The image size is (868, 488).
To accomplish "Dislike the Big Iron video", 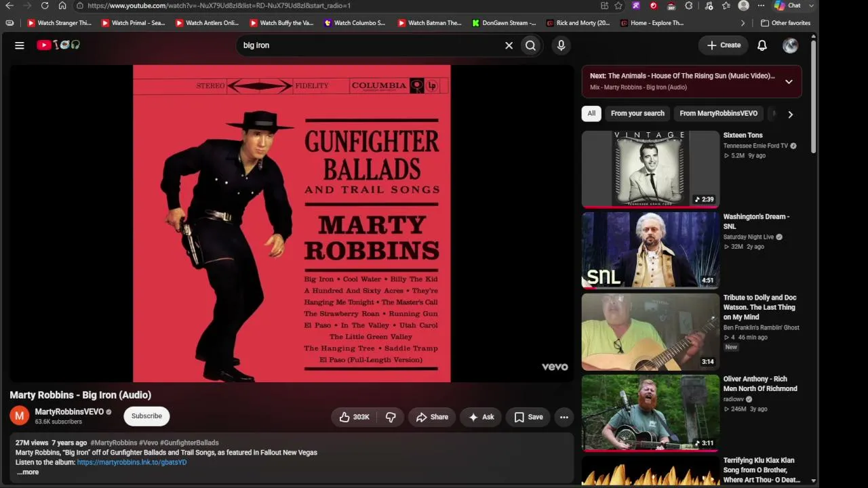I will pyautogui.click(x=391, y=417).
